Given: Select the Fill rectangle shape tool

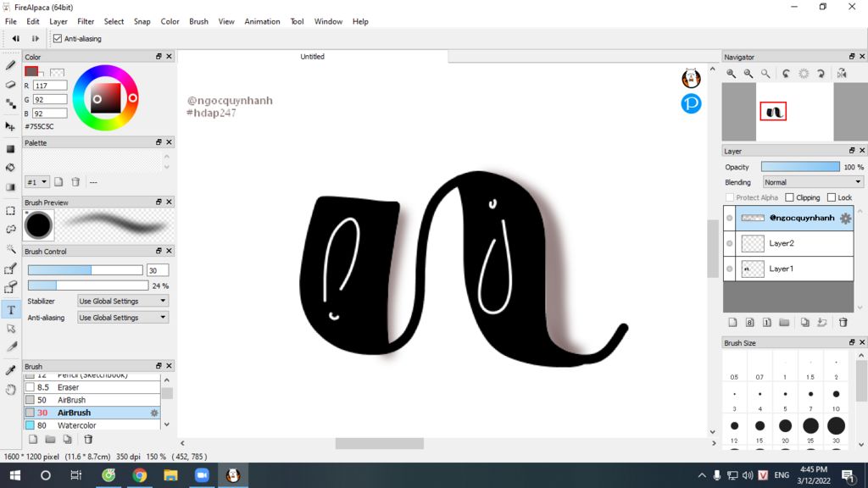Looking at the screenshot, I should (x=10, y=149).
